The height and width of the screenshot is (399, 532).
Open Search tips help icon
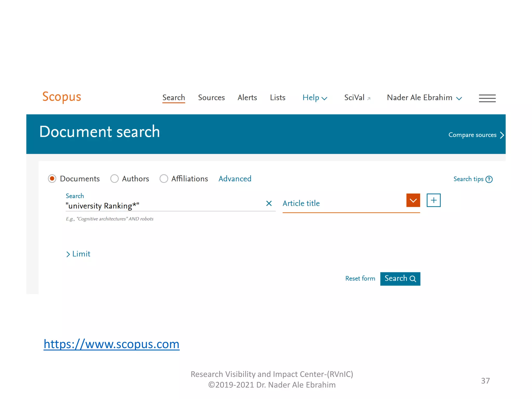point(489,179)
